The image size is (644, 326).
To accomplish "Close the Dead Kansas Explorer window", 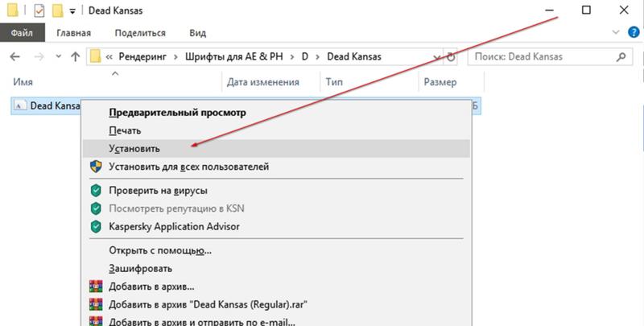I will 624,10.
